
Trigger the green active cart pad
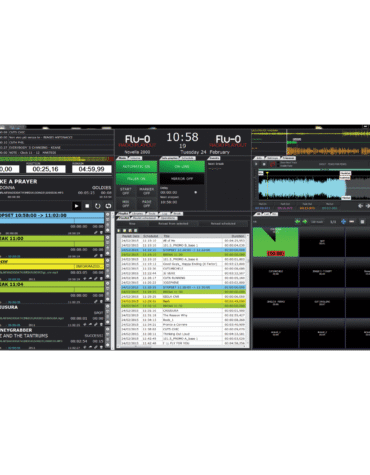(275, 242)
